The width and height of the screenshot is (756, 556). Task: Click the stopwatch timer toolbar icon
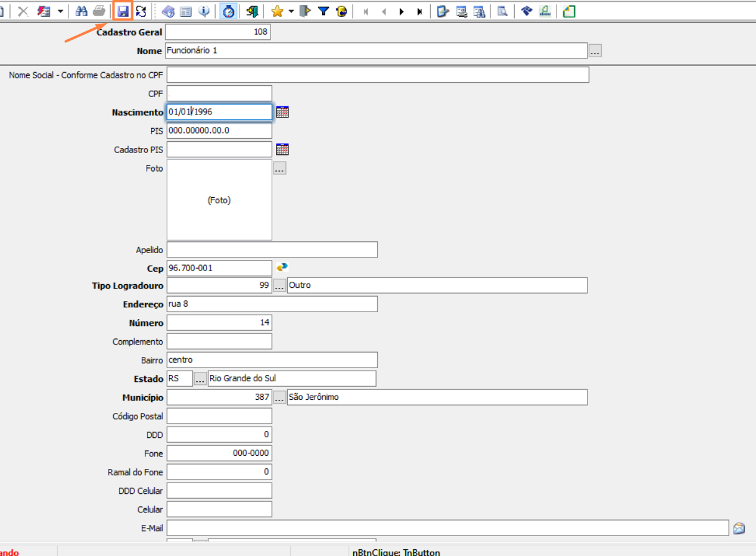pos(228,11)
